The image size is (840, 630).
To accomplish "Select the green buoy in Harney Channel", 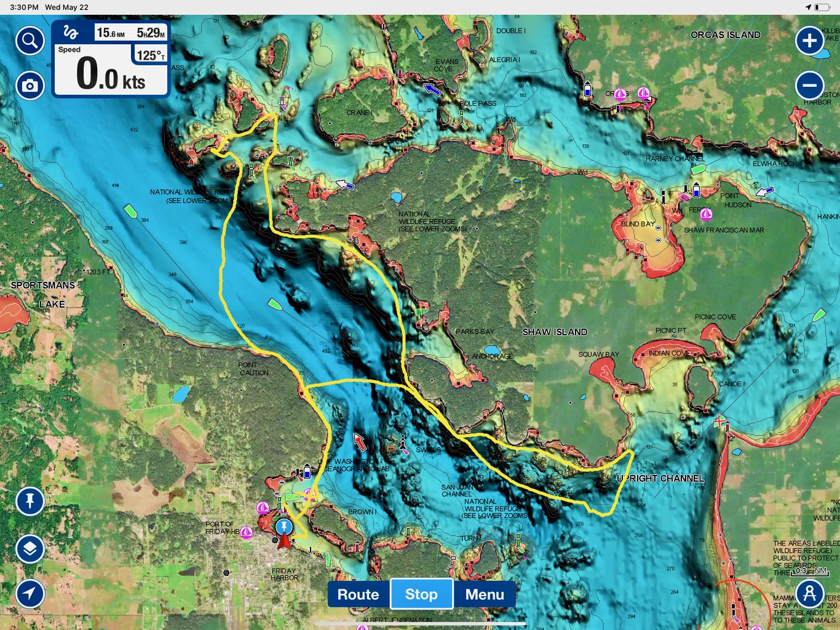I will pos(698,169).
